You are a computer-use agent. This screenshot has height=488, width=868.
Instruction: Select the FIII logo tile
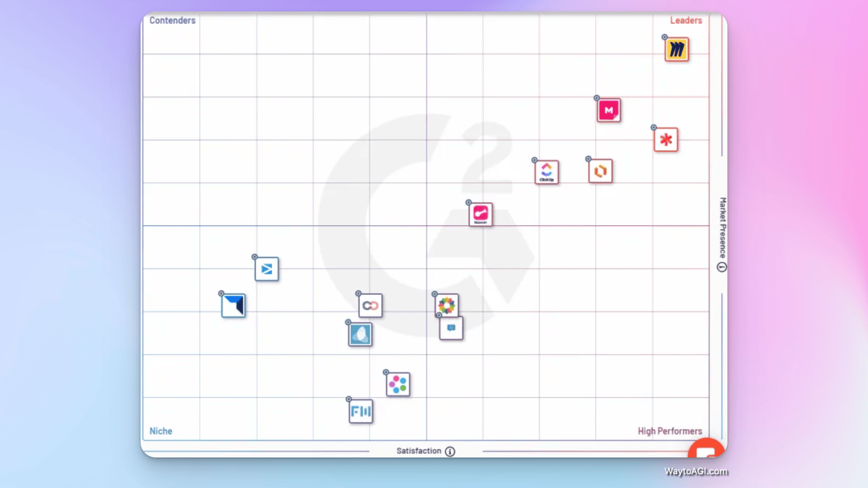[361, 411]
